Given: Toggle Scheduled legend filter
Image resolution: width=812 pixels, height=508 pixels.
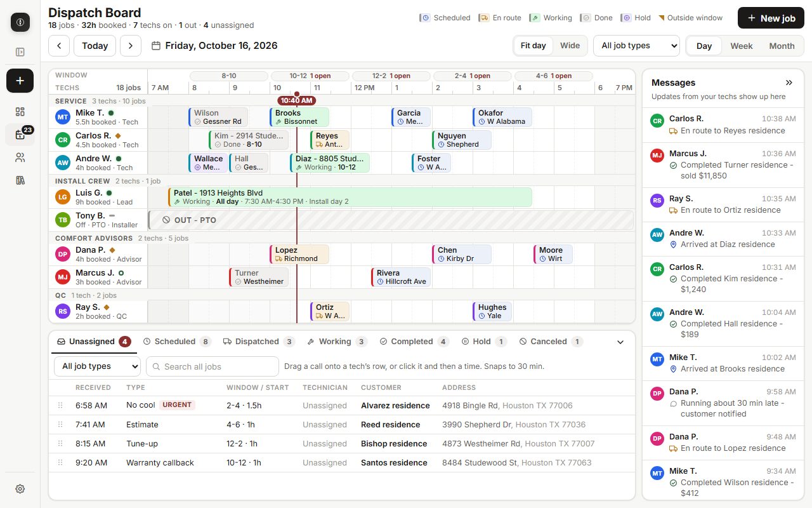Looking at the screenshot, I should 445,18.
